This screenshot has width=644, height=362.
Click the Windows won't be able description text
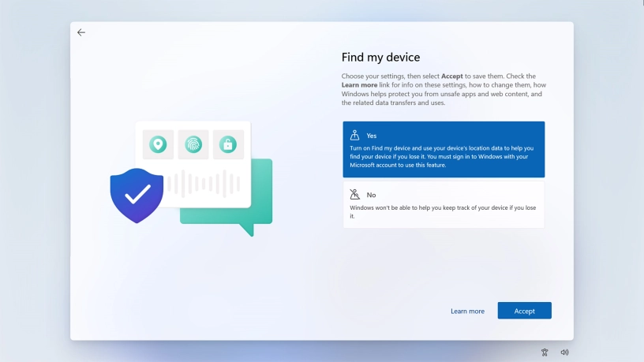[442, 211]
